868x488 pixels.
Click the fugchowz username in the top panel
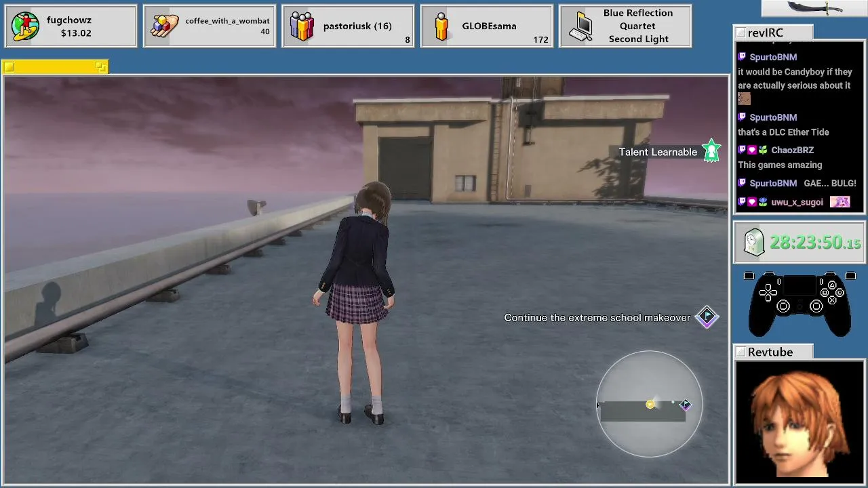coord(69,20)
